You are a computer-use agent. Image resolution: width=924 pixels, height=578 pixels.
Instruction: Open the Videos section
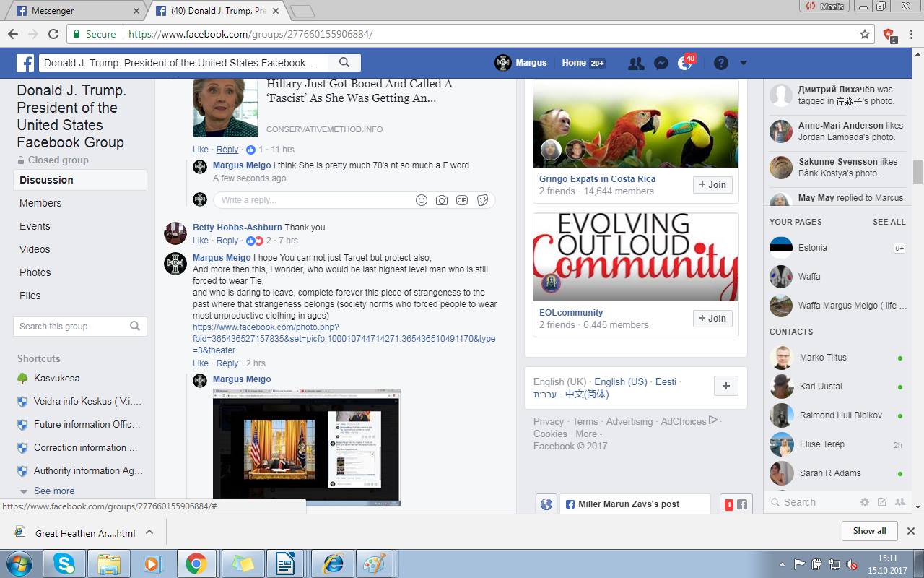pos(35,249)
